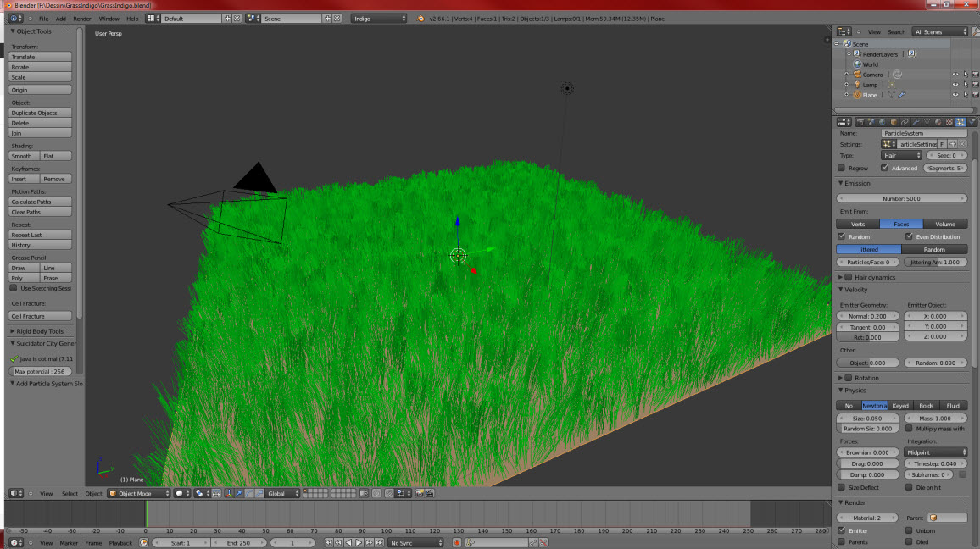Viewport: 980px width, 549px height.
Task: Open the Material properties tab icon
Action: pos(938,122)
